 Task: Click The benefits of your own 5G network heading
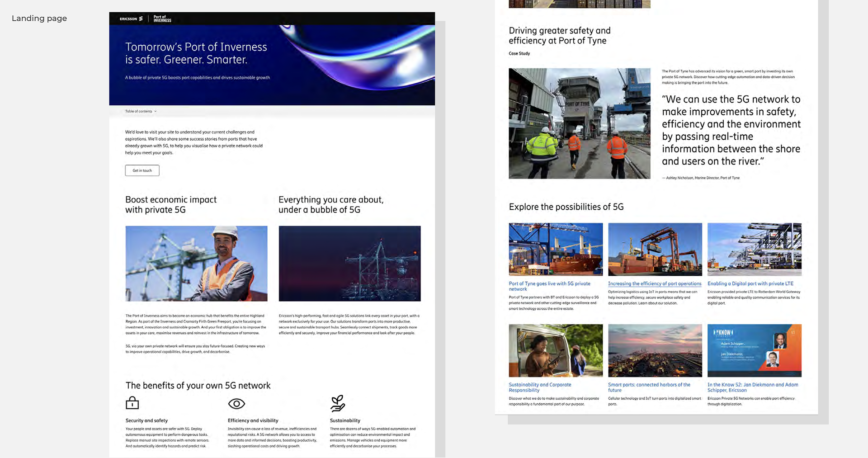[198, 385]
